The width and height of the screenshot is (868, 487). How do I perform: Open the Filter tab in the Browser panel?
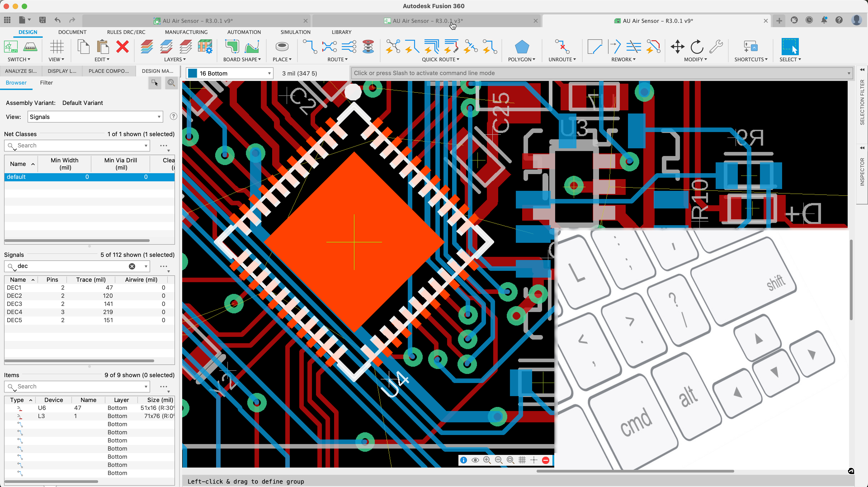tap(46, 83)
